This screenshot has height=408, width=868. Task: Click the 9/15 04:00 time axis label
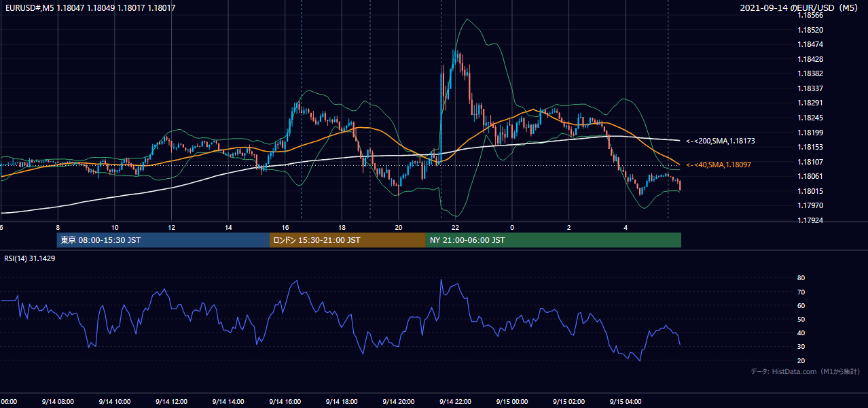(626, 401)
